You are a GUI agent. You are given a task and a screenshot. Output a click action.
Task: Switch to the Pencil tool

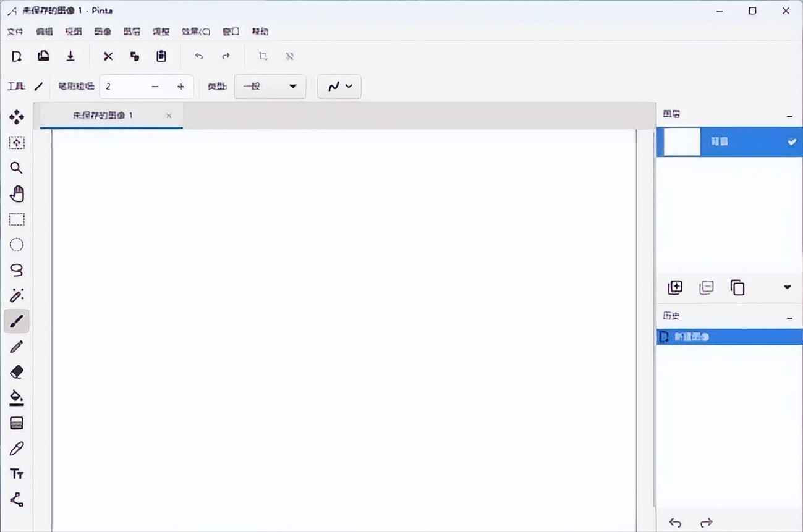(17, 347)
